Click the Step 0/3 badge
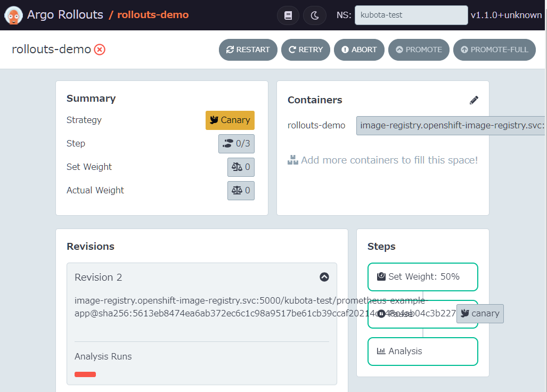This screenshot has height=392, width=547. point(236,143)
